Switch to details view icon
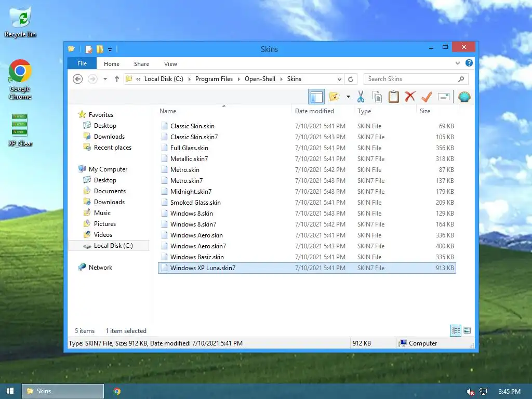532x399 pixels. click(455, 330)
